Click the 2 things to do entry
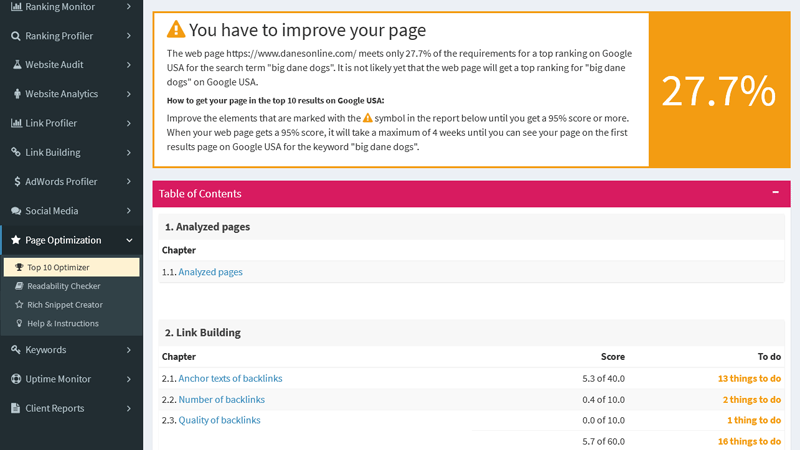This screenshot has height=450, width=800. point(752,399)
